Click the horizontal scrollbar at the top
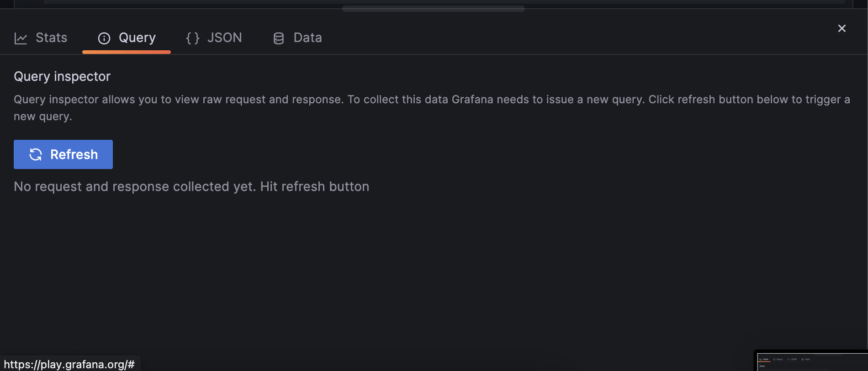Viewport: 868px width, 371px height. click(x=433, y=8)
